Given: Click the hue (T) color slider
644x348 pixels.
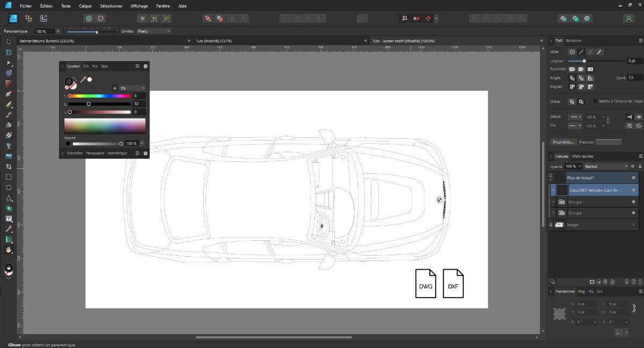Looking at the screenshot, I should 99,96.
